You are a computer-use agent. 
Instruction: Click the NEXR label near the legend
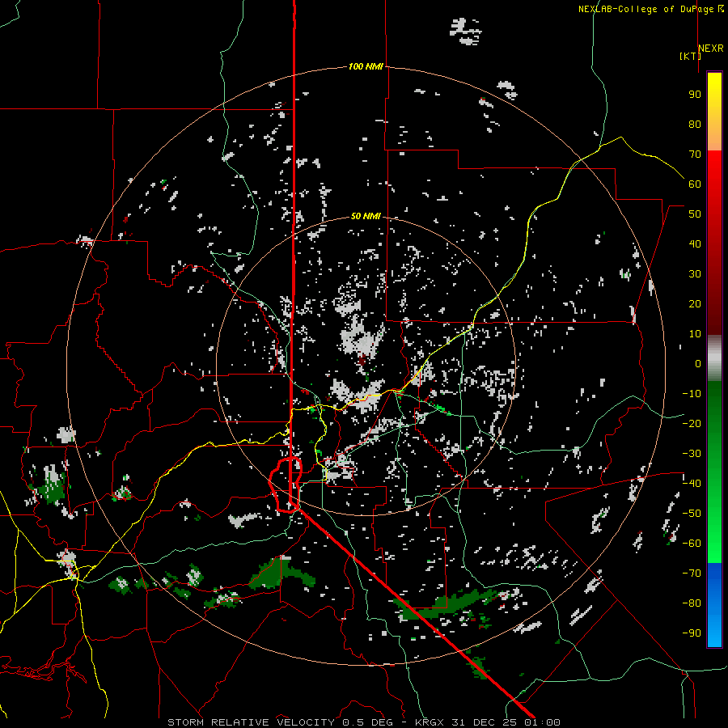pos(711,49)
